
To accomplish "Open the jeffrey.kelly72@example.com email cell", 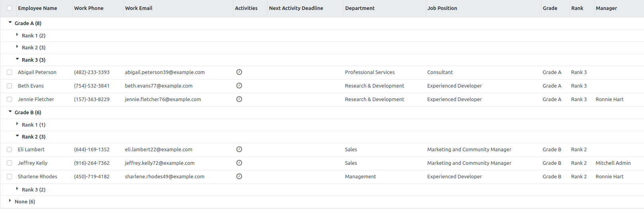I will [x=160, y=163].
